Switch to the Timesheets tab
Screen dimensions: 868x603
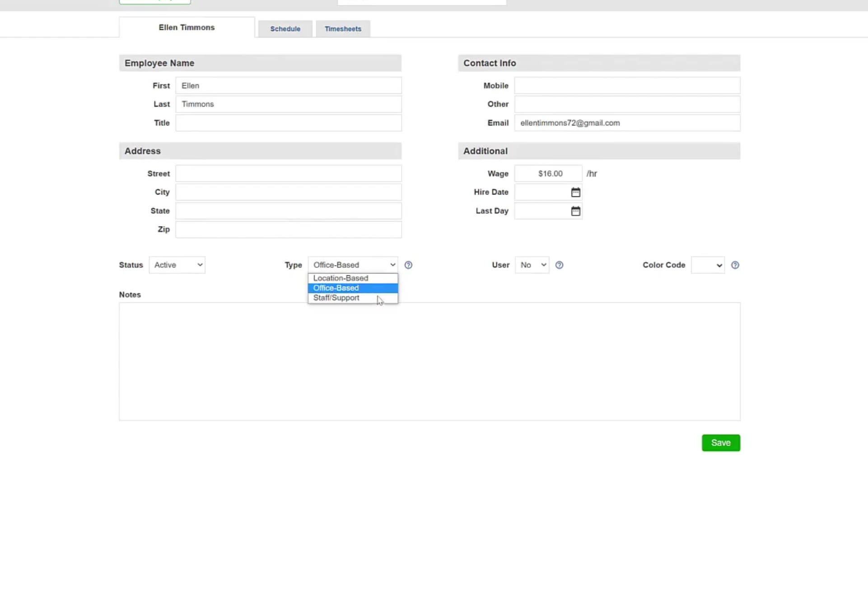point(343,29)
